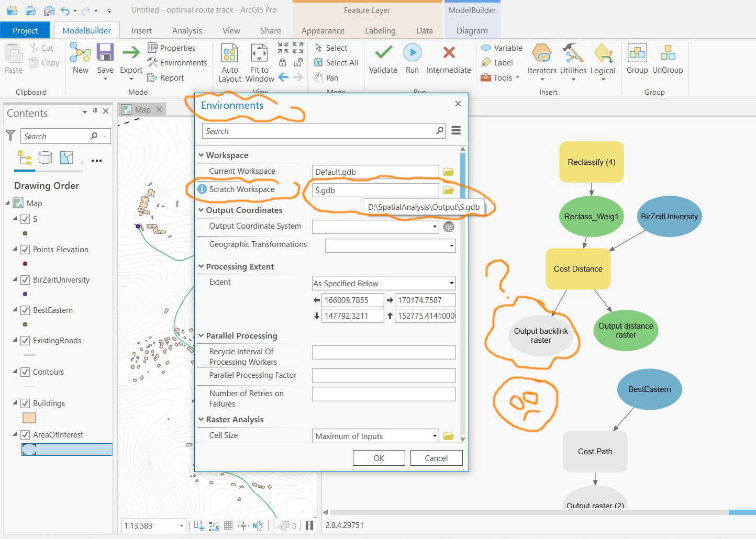Toggle visibility of BestEastern layer
The height and width of the screenshot is (539, 756).
(x=25, y=310)
